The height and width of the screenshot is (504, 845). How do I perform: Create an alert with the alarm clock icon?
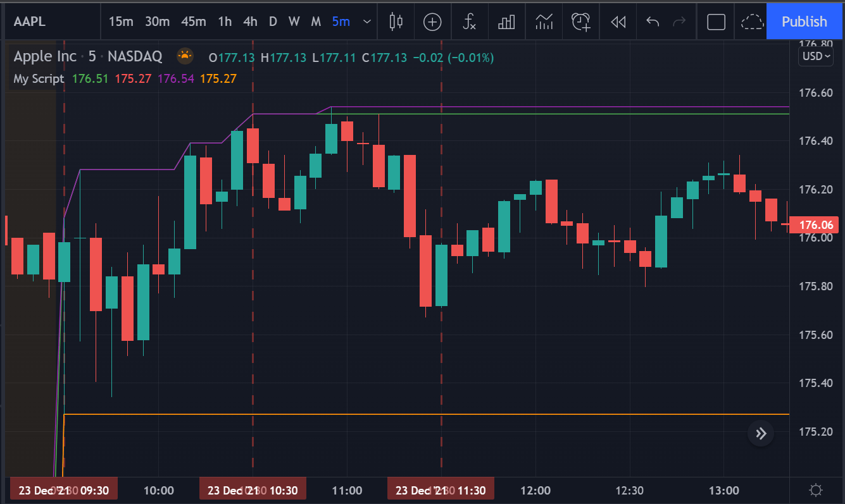pos(580,21)
